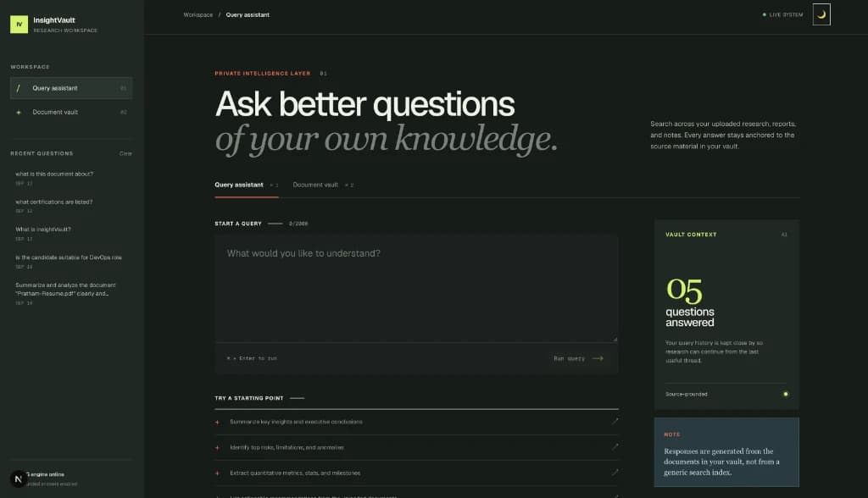Select 'Summarize key insights and executive conclusions' suggestion

(x=416, y=422)
